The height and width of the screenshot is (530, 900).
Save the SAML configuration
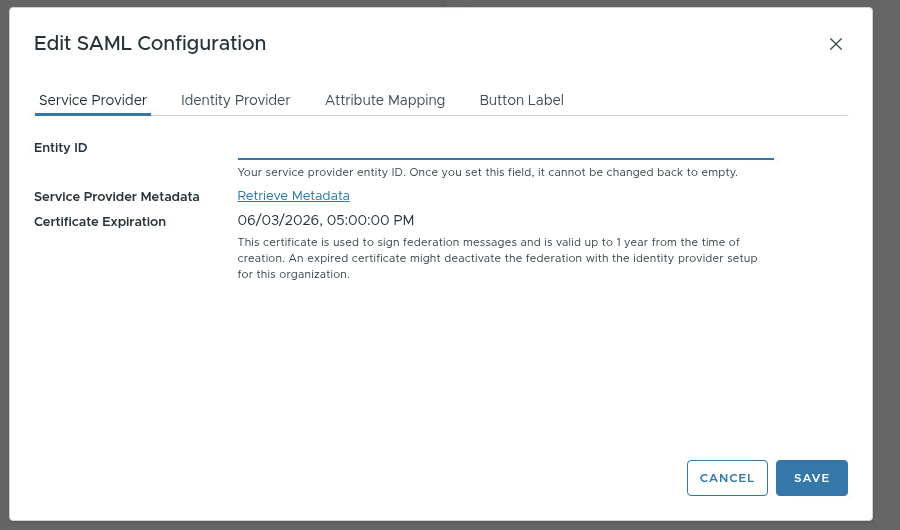coord(811,478)
